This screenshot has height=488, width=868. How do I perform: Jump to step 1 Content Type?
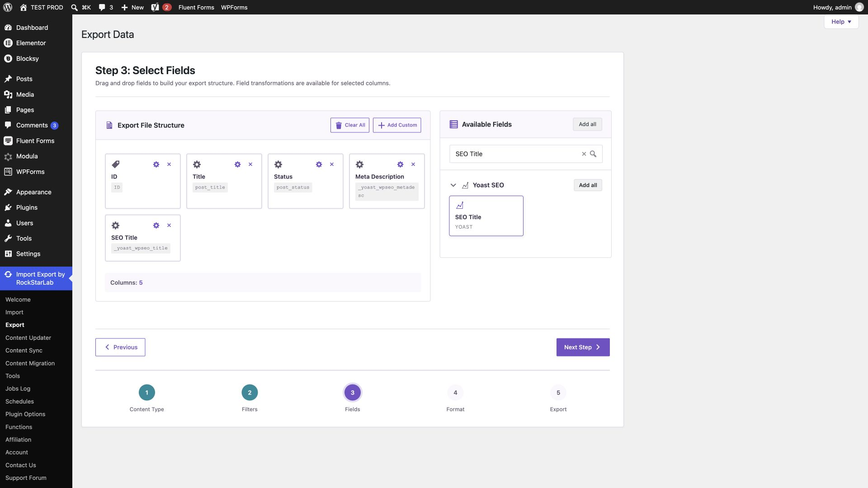click(x=146, y=393)
